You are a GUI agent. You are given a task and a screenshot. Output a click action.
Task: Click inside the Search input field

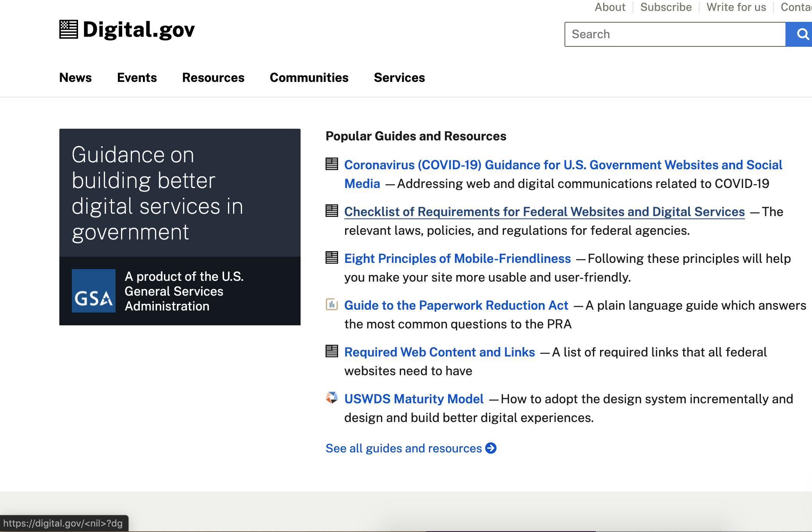664,34
